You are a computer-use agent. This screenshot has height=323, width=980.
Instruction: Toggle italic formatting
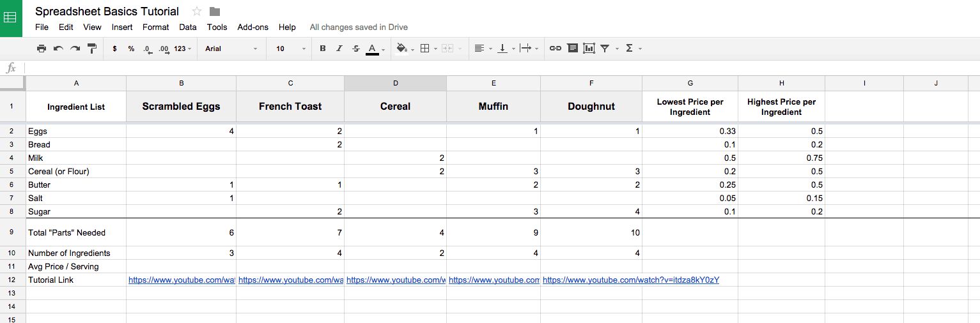click(339, 49)
